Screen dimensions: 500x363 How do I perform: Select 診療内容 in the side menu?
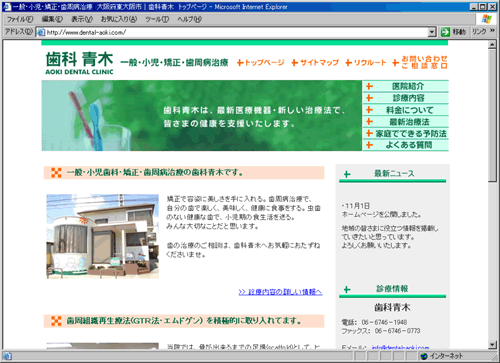click(x=408, y=98)
